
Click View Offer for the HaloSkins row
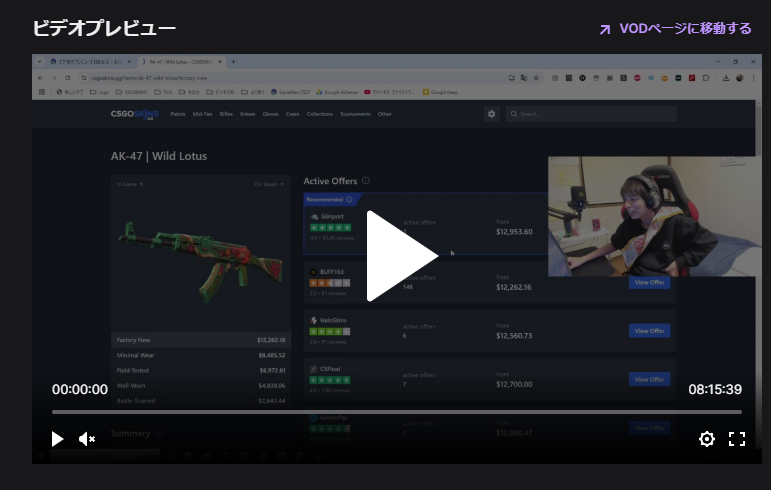(x=649, y=331)
